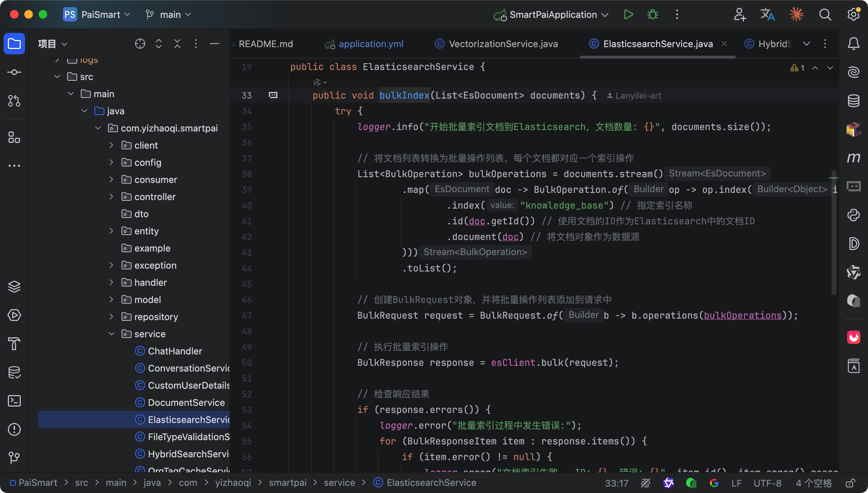The image size is (868, 493).
Task: Toggle the rendered view icon on line 33 gutter
Action: click(x=273, y=95)
